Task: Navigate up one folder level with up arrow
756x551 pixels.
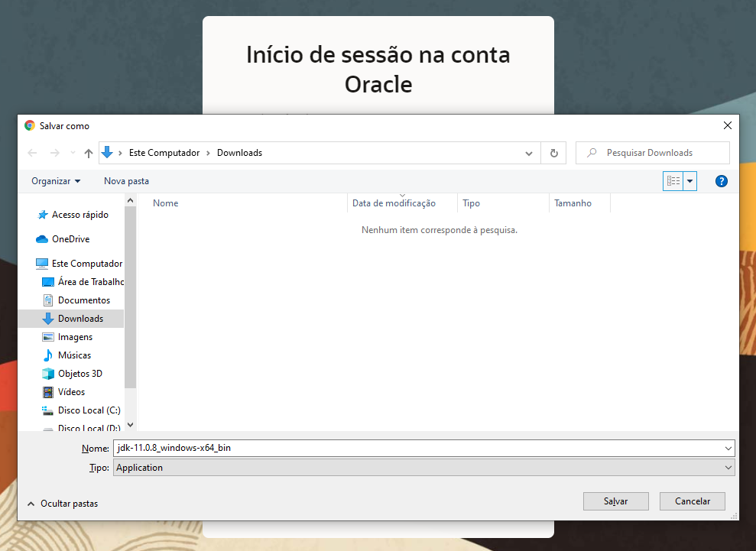Action: [88, 153]
